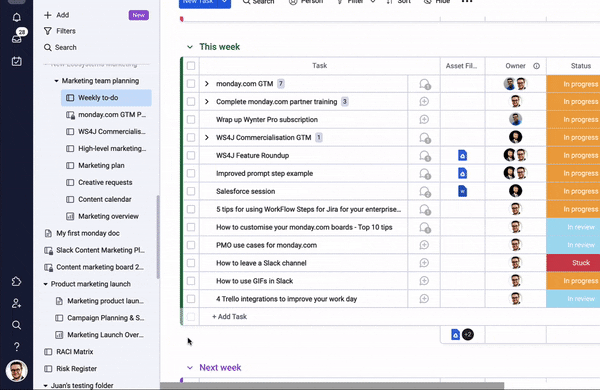Viewport: 600px width, 390px height.
Task: Collapse Product marketing launch folder
Action: 46,284
